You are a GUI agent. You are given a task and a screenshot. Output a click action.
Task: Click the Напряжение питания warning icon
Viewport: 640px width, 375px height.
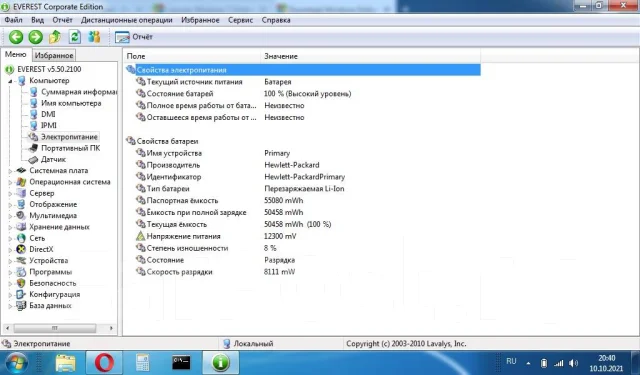click(140, 236)
